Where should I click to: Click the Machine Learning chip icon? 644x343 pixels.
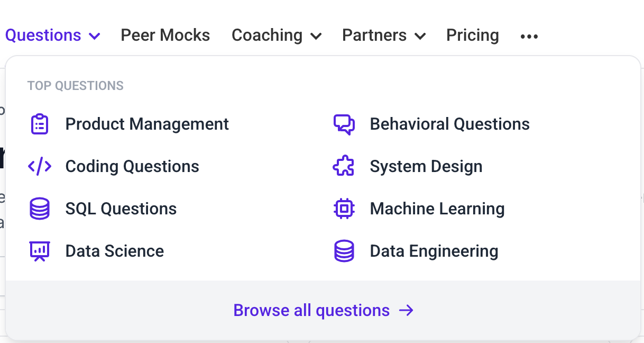344,209
